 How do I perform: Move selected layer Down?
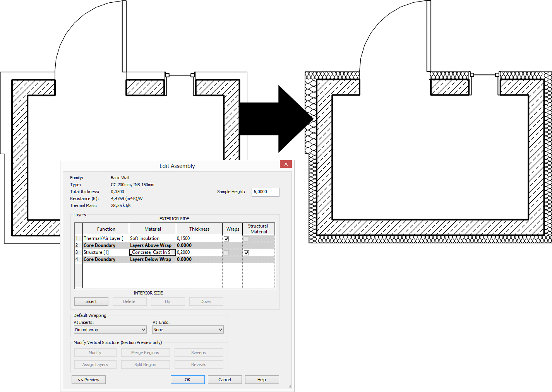coord(206,301)
